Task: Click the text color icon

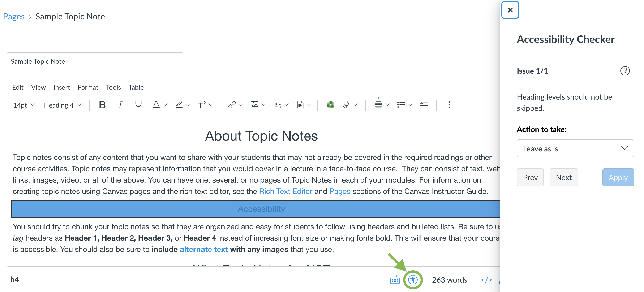Action: coord(156,105)
